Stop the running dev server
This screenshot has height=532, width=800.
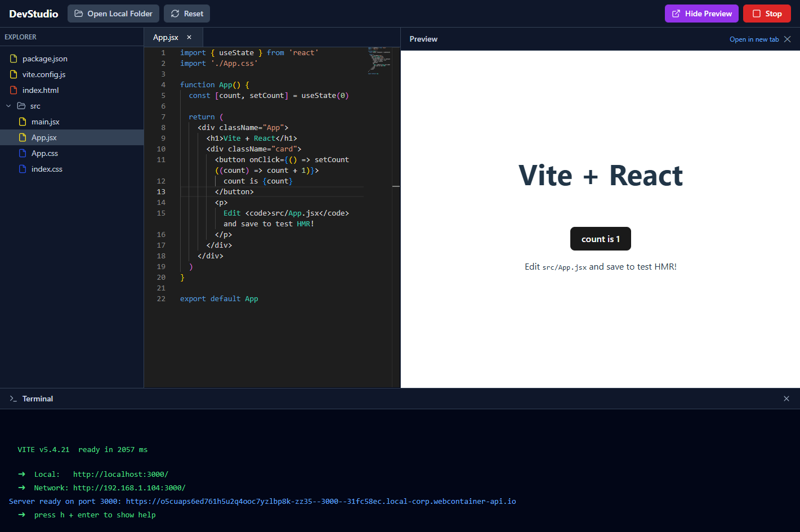[766, 14]
